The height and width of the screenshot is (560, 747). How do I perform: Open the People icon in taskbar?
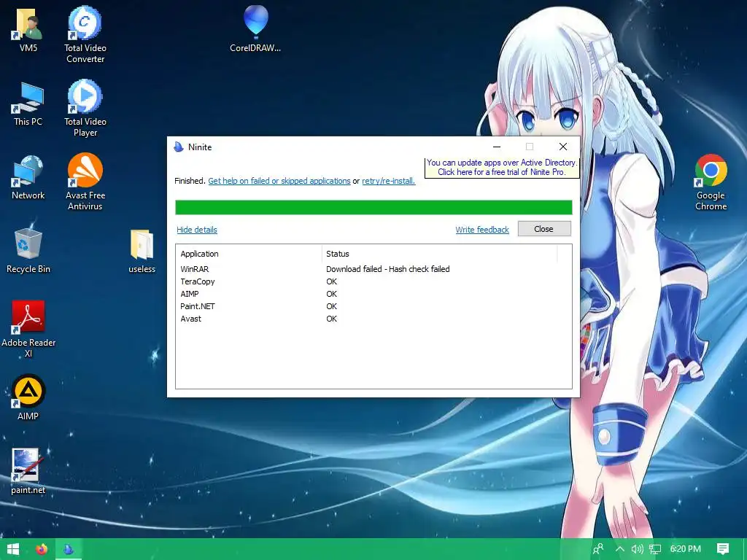598,549
